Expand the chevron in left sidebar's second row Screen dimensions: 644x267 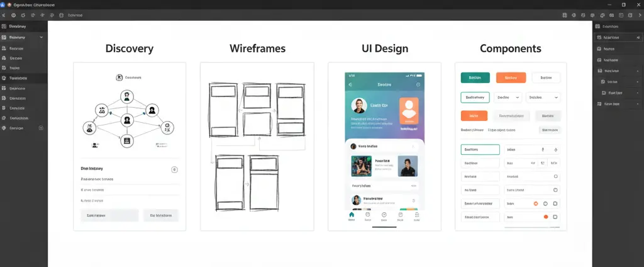(42, 37)
